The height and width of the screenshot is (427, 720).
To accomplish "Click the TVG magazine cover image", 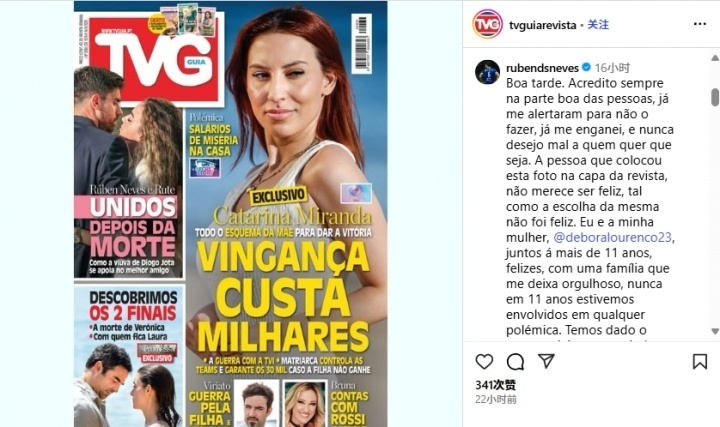I will coord(231,214).
